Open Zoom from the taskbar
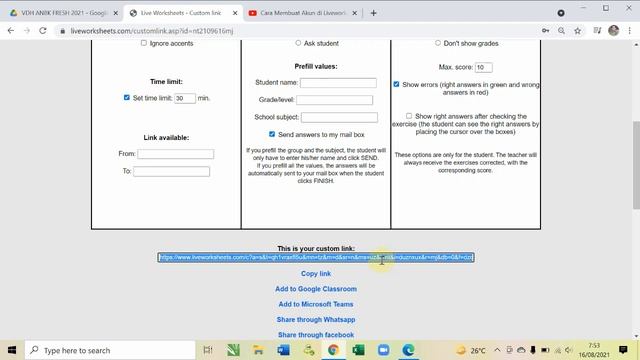Screen dimensions: 640x360 [x=383, y=350]
